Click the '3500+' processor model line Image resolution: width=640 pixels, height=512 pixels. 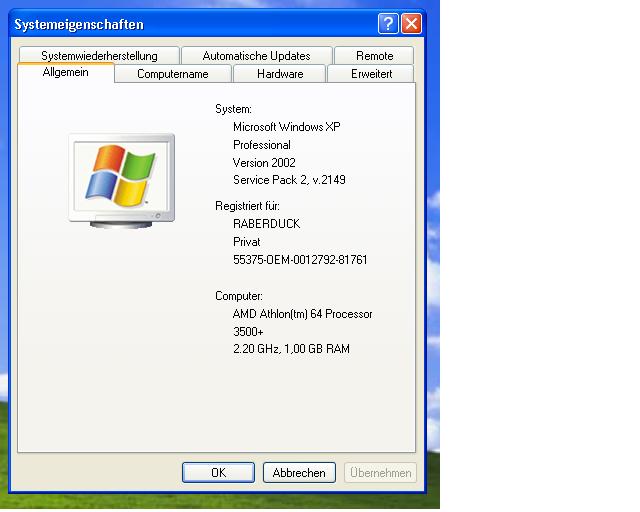pyautogui.click(x=248, y=332)
